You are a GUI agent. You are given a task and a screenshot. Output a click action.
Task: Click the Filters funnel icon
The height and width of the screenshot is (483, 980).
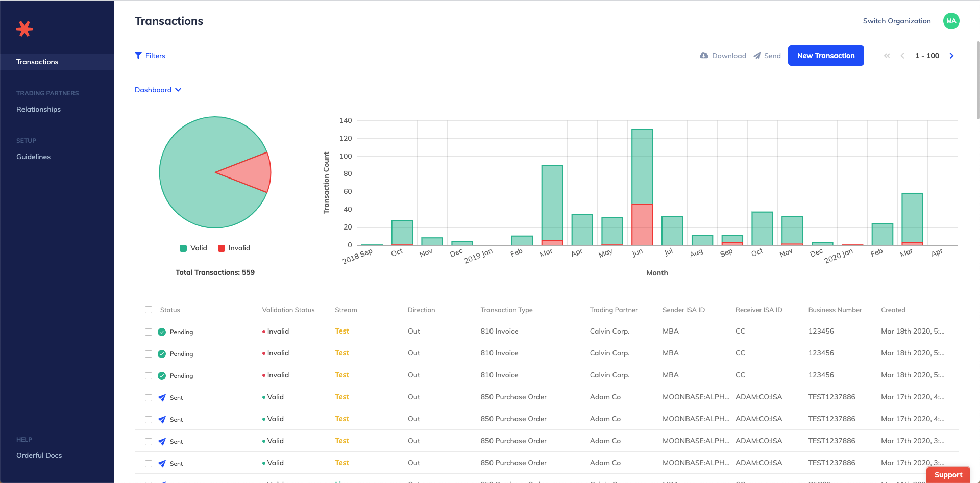pos(138,56)
